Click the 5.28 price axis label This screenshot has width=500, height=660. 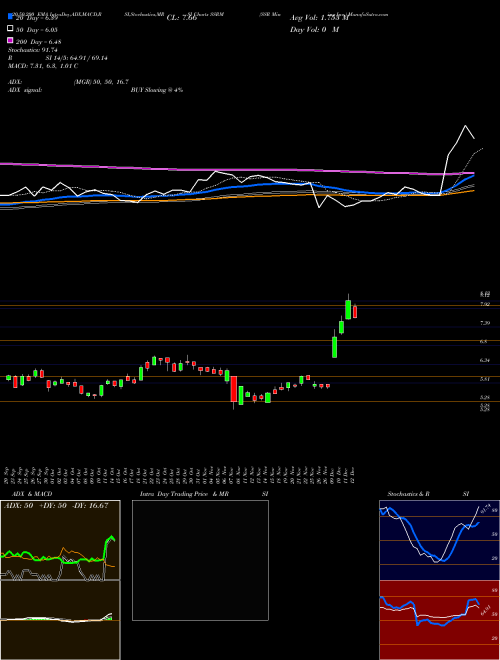point(484,397)
